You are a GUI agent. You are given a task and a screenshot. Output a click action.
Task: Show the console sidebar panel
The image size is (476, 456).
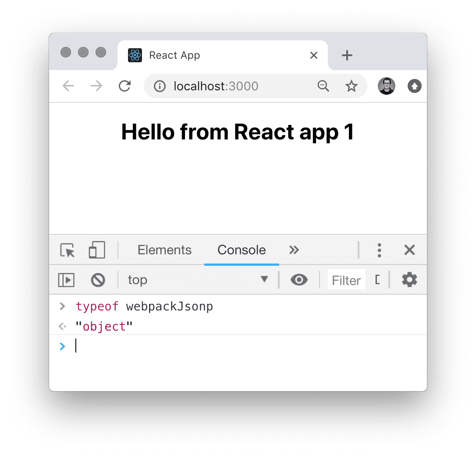[x=66, y=280]
